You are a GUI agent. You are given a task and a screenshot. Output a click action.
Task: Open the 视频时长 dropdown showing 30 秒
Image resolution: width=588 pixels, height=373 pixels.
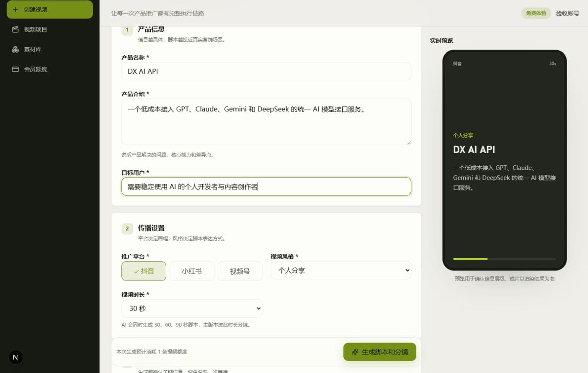tap(192, 309)
